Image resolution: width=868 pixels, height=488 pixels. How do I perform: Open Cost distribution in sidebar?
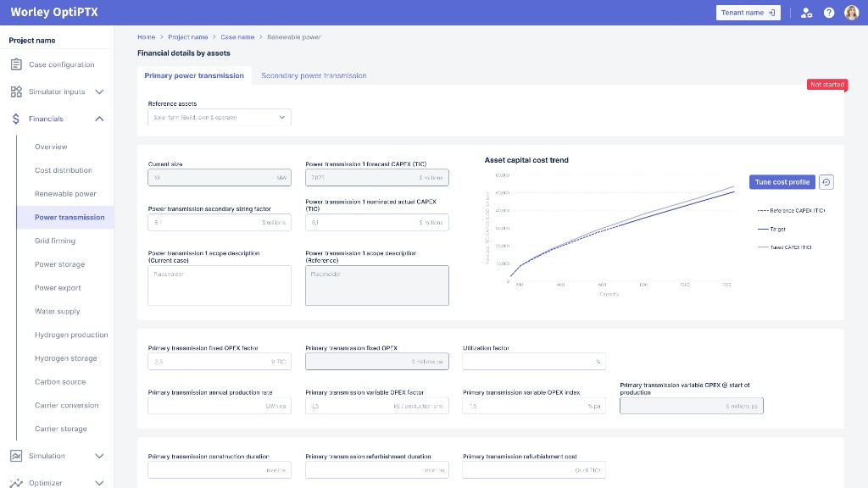click(x=64, y=170)
